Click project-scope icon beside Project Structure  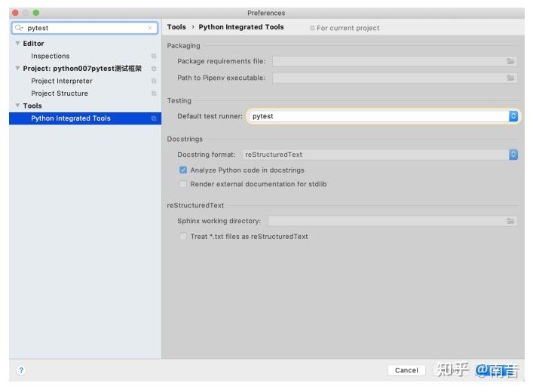coord(154,93)
